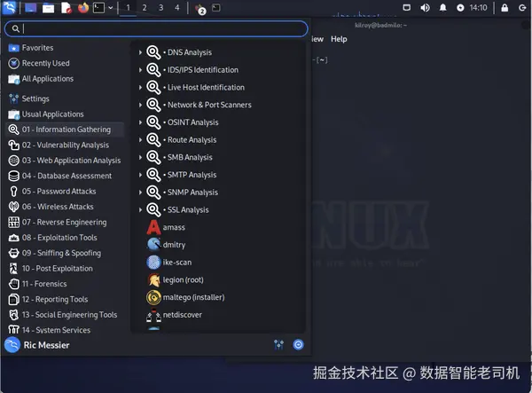This screenshot has width=532, height=393.
Task: Select 13 - Social Engineering Tools category
Action: click(65, 315)
